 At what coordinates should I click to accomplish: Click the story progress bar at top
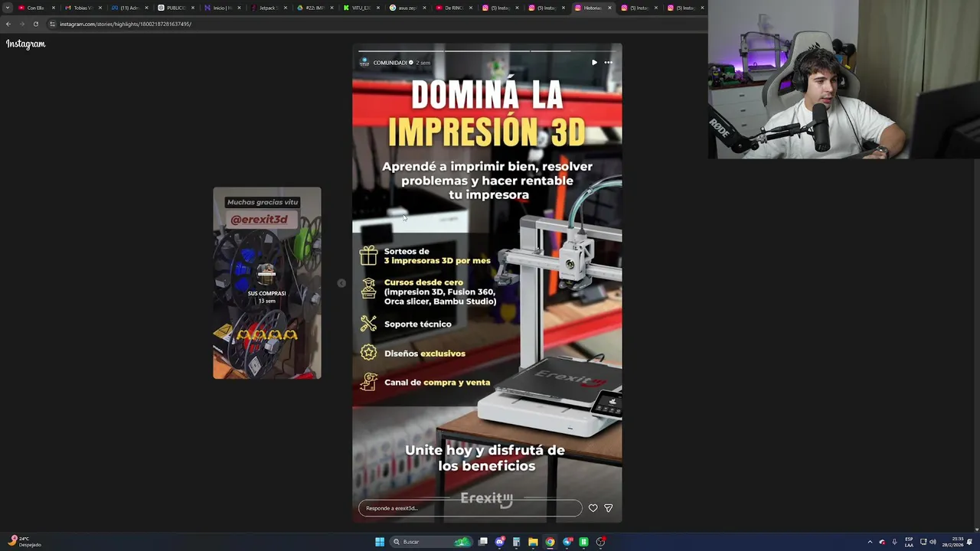[x=487, y=51]
